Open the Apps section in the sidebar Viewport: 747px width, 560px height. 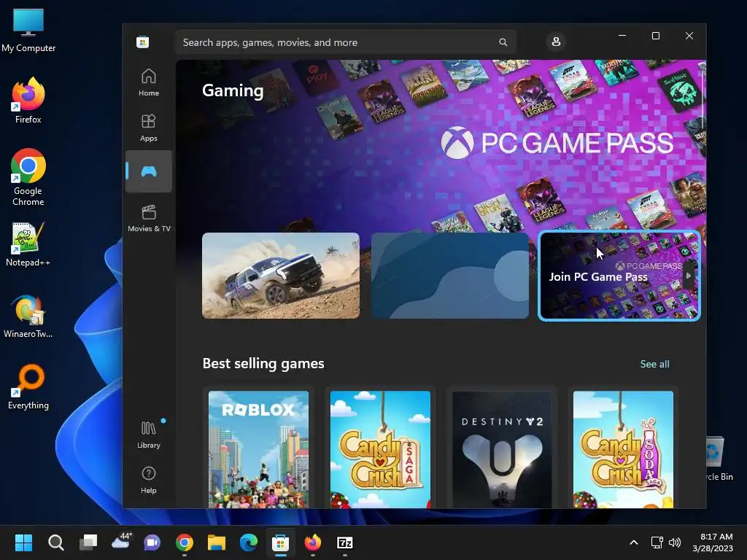[149, 128]
